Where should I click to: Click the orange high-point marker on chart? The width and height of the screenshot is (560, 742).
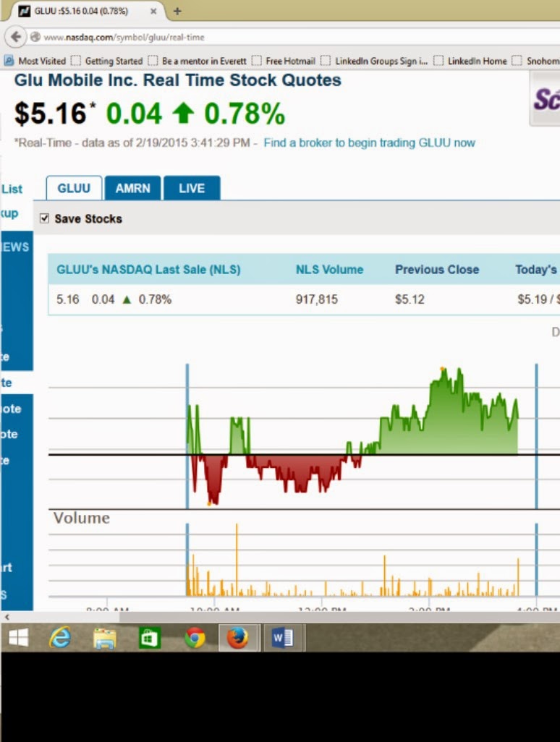pos(443,368)
